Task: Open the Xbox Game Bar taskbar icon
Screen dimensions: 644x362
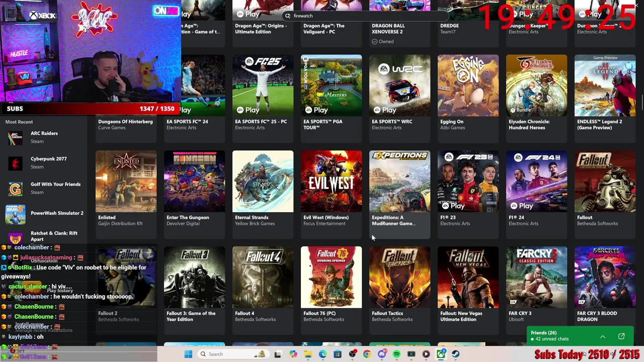Action: 411,354
